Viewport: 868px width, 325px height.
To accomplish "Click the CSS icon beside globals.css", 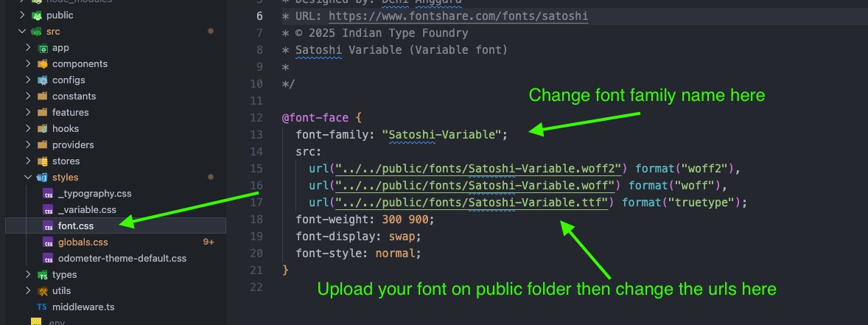I will [49, 242].
